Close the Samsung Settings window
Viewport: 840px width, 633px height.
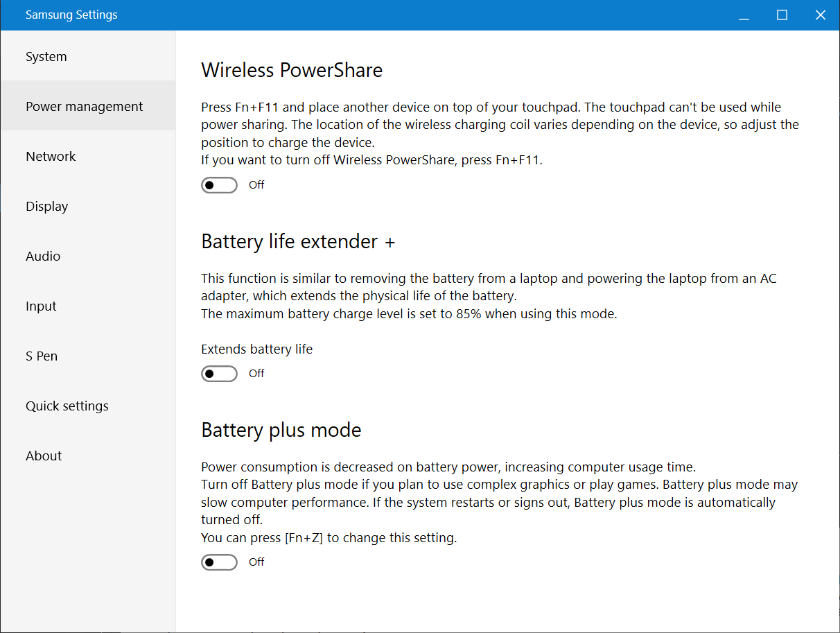[x=821, y=15]
